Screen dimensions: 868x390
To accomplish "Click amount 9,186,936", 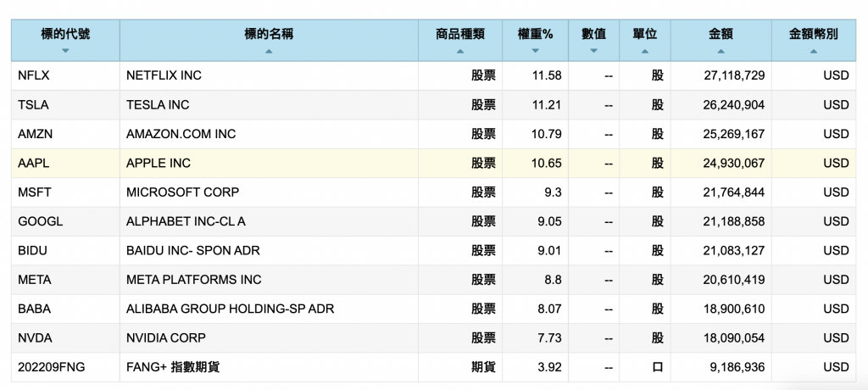I will 737,367.
